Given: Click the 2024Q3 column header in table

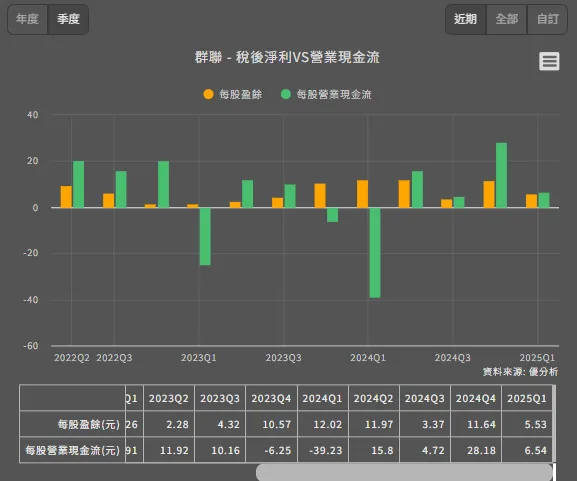Looking at the screenshot, I should tap(425, 398).
